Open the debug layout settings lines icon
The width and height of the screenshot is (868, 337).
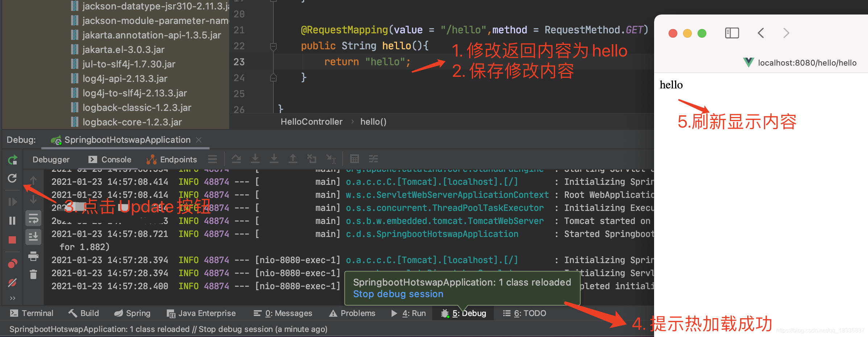tap(212, 159)
